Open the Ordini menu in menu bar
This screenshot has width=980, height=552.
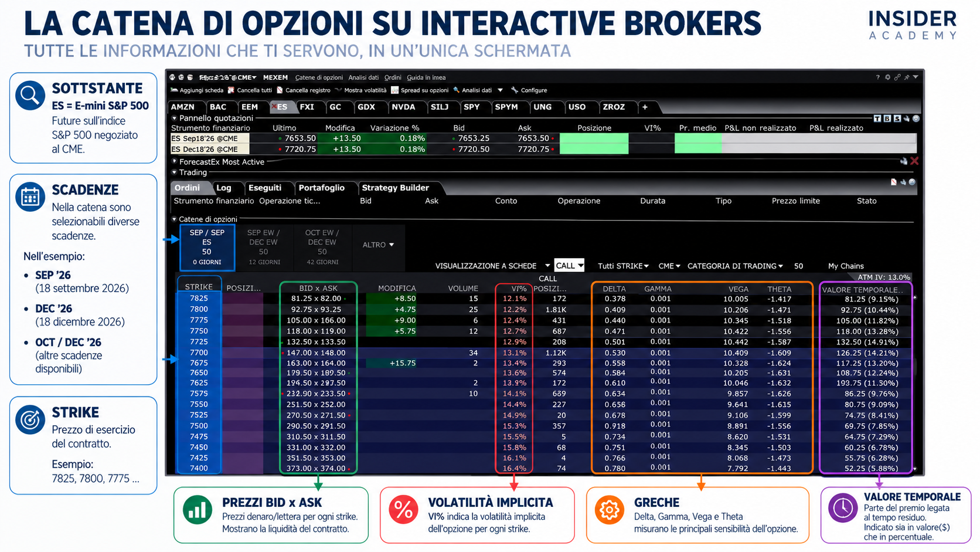point(393,77)
